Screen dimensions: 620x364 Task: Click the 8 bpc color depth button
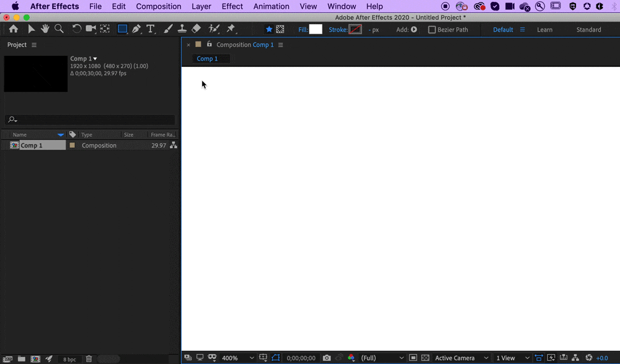tap(69, 359)
